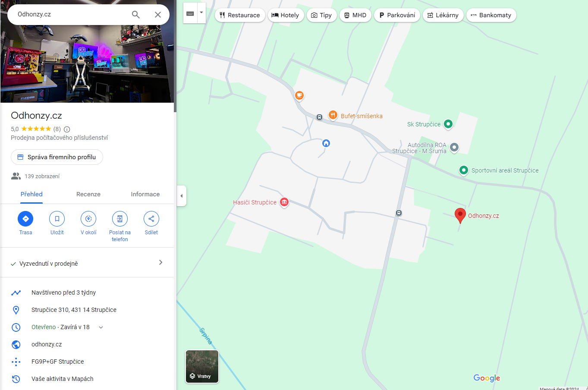588x390 pixels.
Task: Click the plus code FG9P+GF Strupčice
Action: coord(57,362)
